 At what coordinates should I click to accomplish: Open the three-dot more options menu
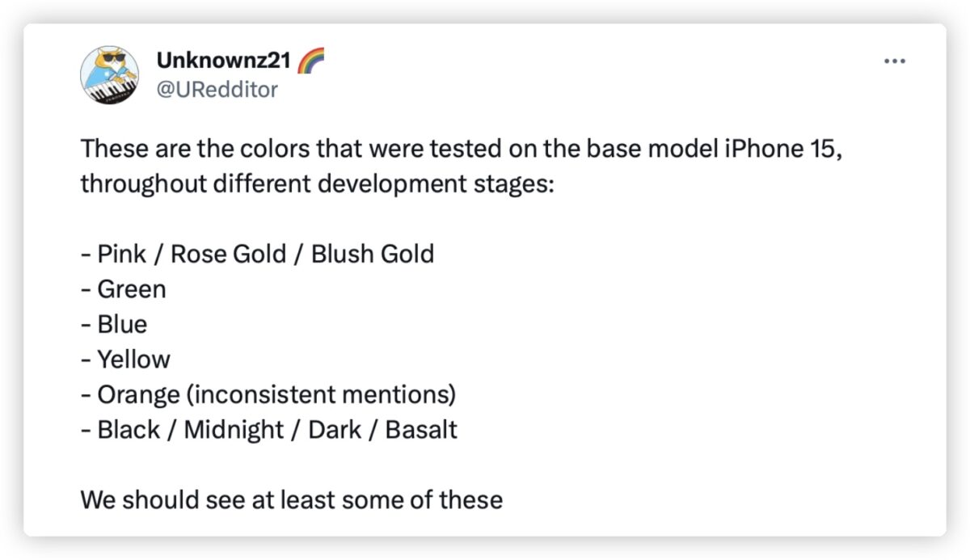pos(894,61)
